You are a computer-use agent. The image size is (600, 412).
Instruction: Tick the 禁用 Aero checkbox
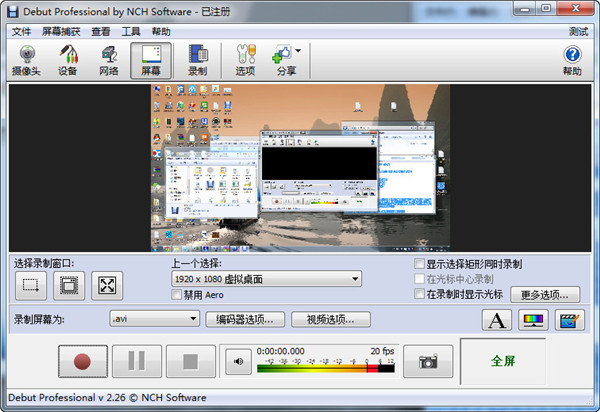coord(176,295)
